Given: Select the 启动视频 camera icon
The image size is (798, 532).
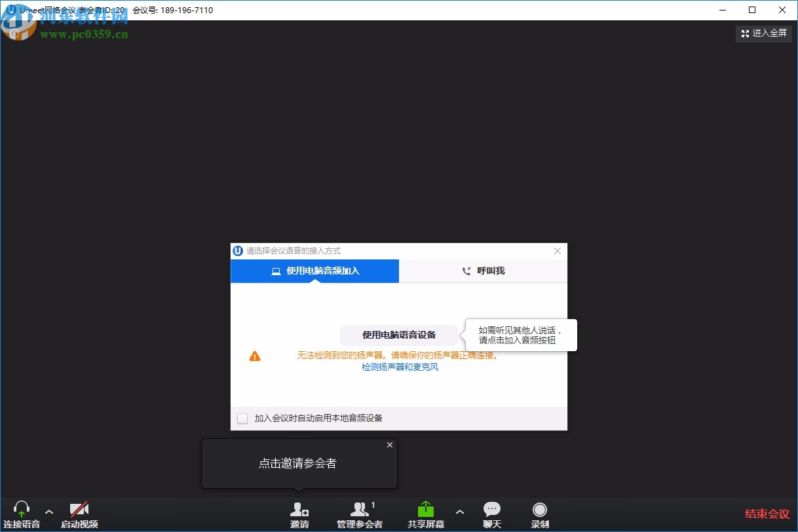Looking at the screenshot, I should (x=79, y=509).
